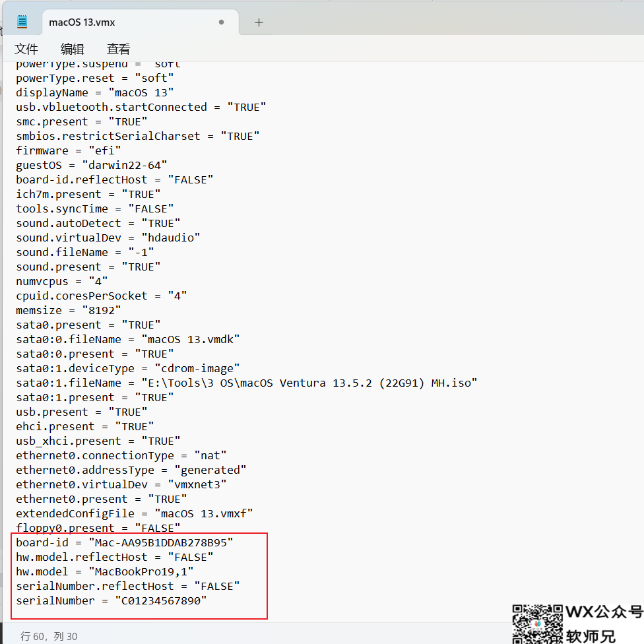Click the sata0:1.fileName ISO path line

246,383
